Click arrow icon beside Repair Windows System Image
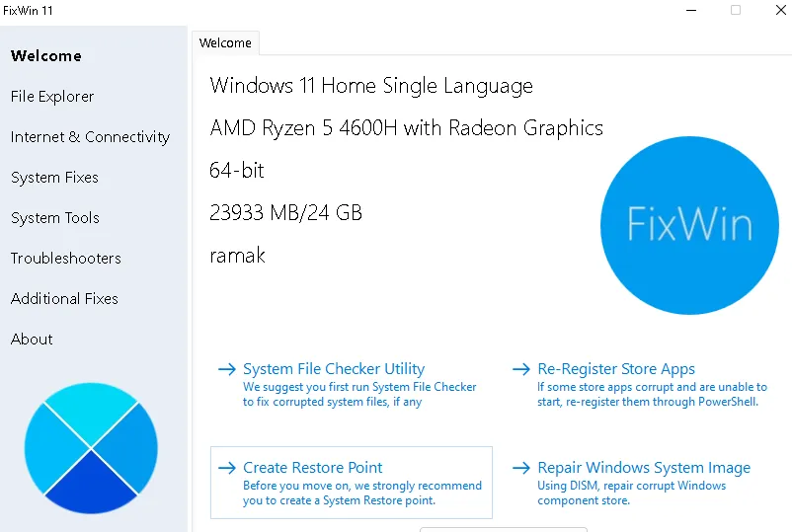This screenshot has height=532, width=792. tap(521, 468)
